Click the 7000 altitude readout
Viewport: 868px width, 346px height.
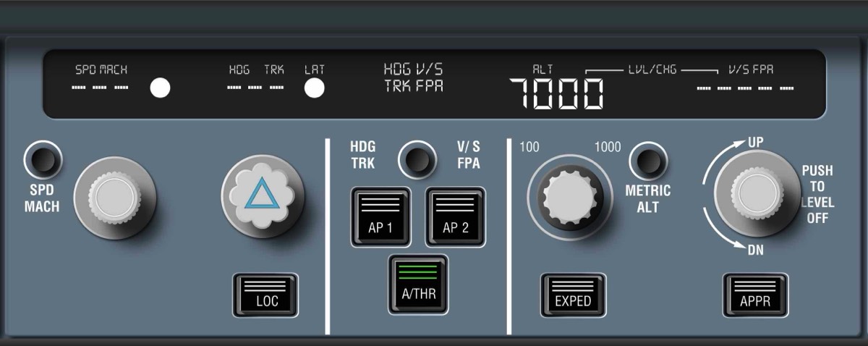556,93
